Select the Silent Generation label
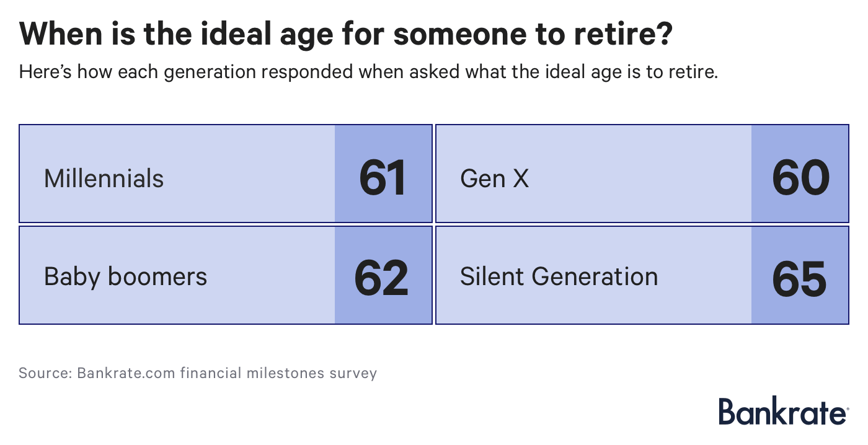Screen dimensions: 868x445 [x=559, y=276]
